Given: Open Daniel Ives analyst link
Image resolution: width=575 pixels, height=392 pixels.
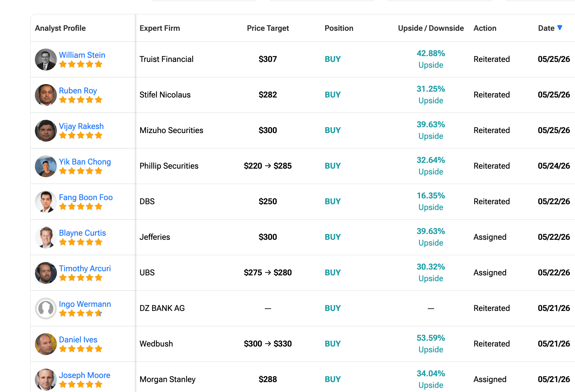Looking at the screenshot, I should pyautogui.click(x=78, y=340).
